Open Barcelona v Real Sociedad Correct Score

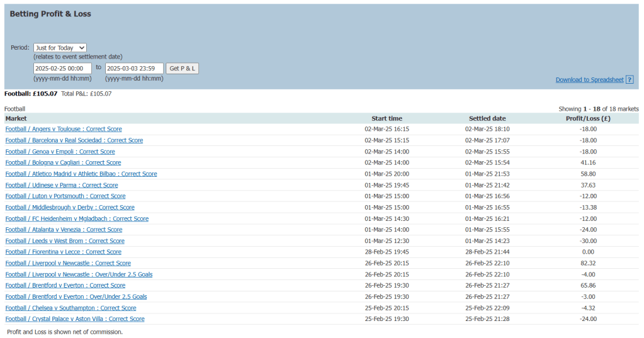coord(74,140)
